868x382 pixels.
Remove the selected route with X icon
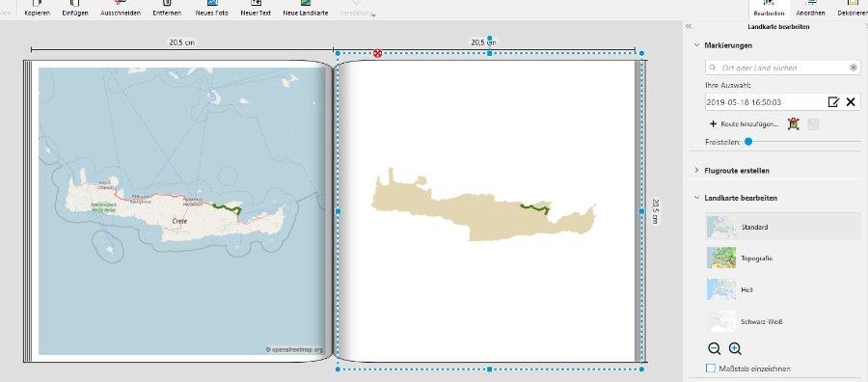[851, 102]
